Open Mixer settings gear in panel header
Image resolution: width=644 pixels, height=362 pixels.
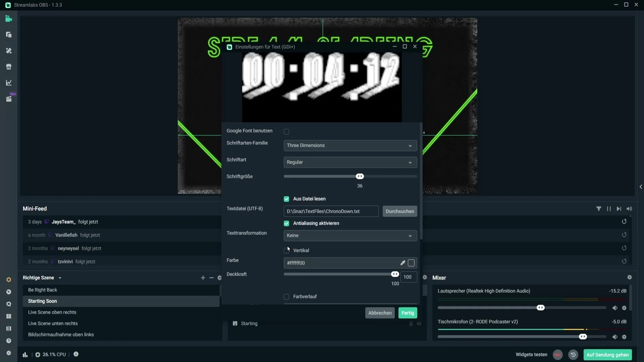coord(630,278)
